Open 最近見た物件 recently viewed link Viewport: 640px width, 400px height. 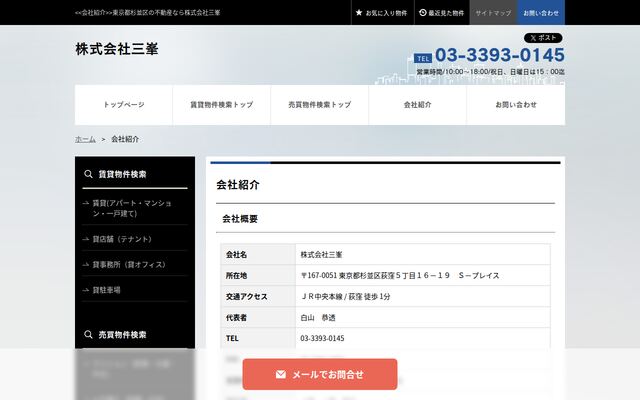[x=442, y=13]
